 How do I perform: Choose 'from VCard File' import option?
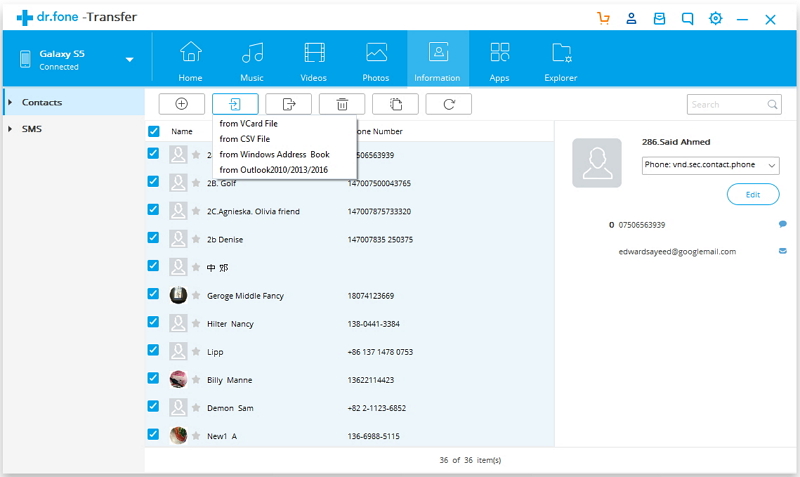click(249, 123)
